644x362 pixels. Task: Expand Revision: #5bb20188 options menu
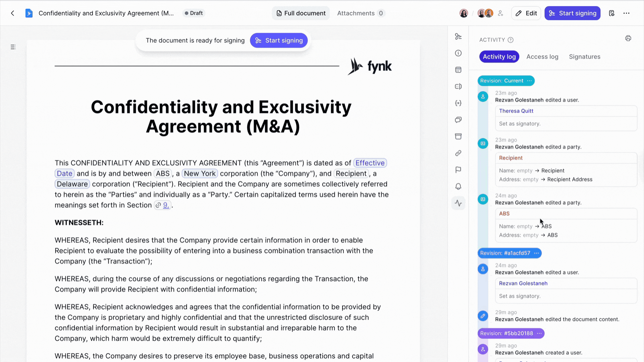coord(539,333)
